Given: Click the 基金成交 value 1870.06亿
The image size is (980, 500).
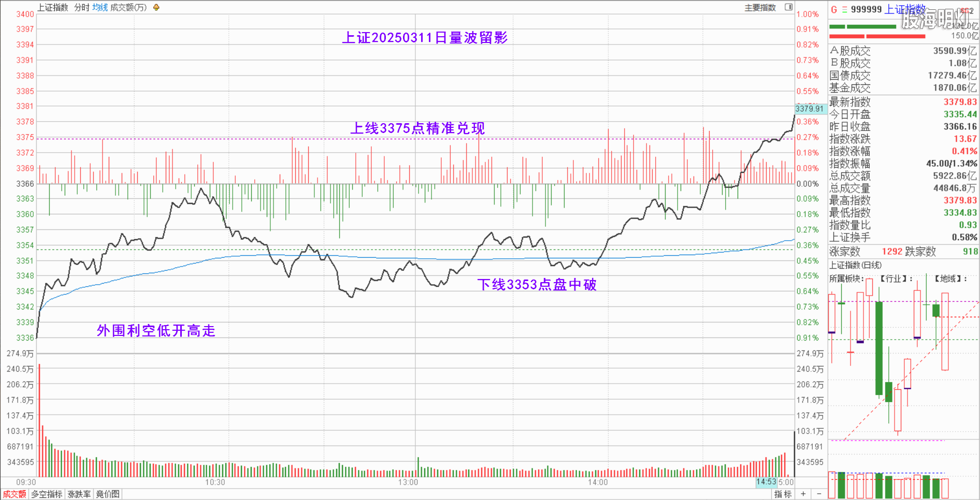Looking at the screenshot, I should point(955,88).
